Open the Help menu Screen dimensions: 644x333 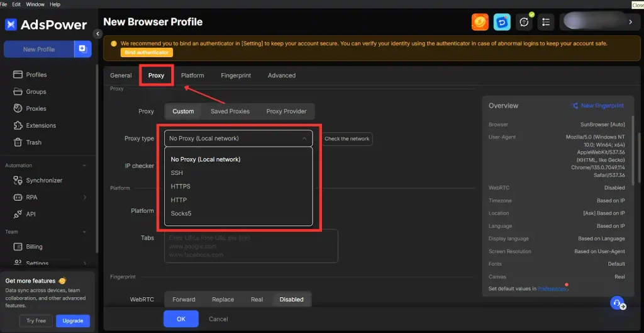click(x=55, y=4)
